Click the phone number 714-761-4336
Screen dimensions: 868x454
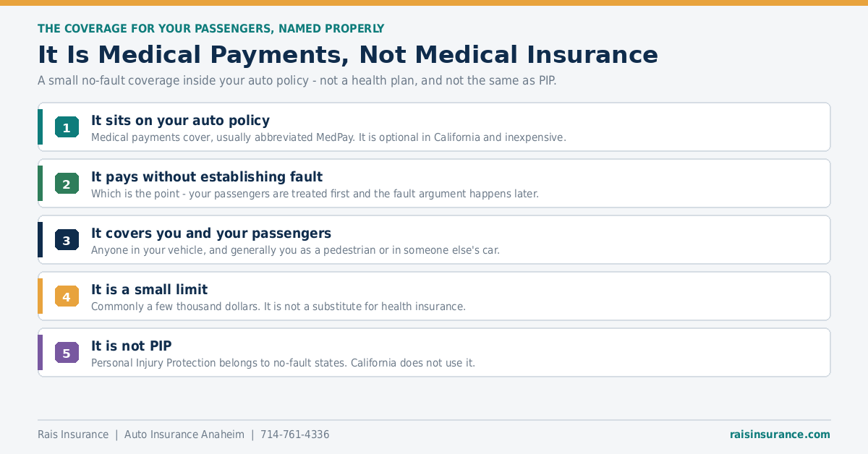tap(294, 434)
